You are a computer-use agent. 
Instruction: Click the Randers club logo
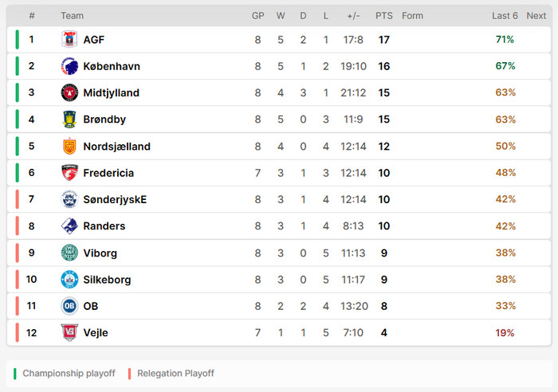[69, 226]
